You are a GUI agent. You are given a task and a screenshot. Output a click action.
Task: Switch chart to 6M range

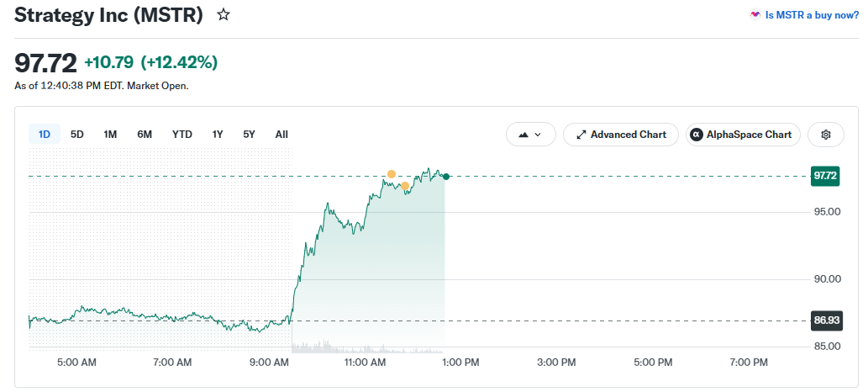[145, 135]
